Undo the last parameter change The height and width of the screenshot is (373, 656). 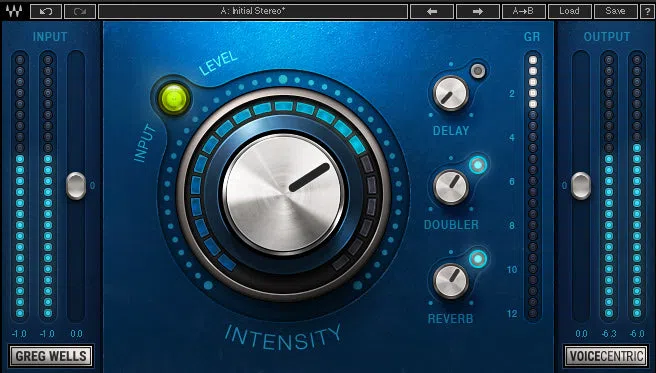pos(46,11)
